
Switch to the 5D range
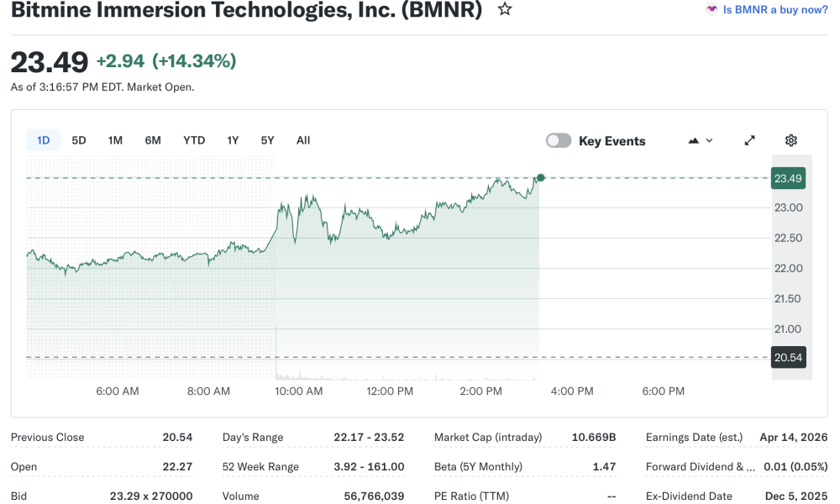79,140
